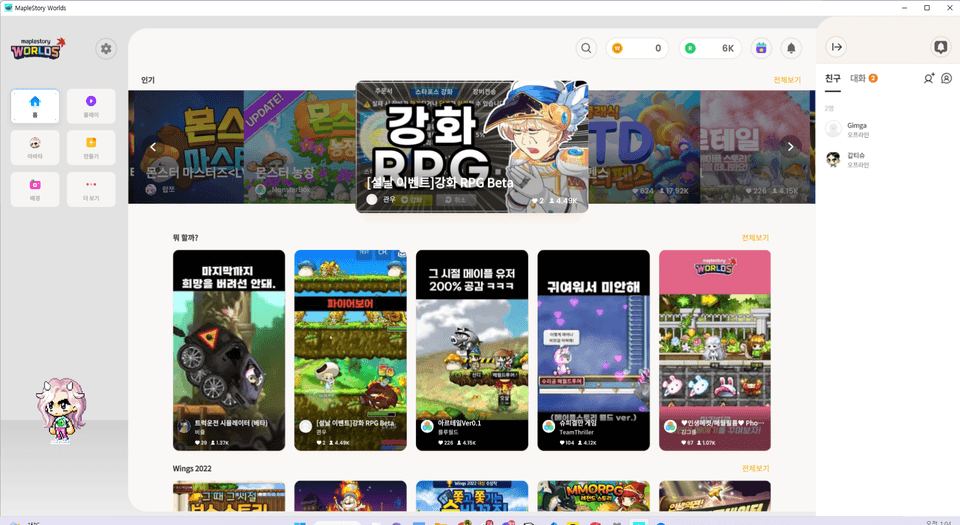Image resolution: width=960 pixels, height=525 pixels.
Task: Collapse the friends panel with arrow icon
Action: pyautogui.click(x=836, y=47)
